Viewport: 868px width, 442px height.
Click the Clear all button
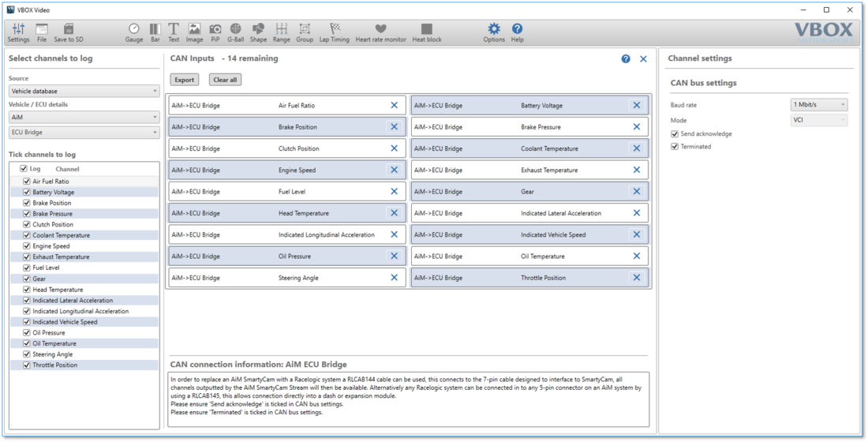pyautogui.click(x=225, y=80)
